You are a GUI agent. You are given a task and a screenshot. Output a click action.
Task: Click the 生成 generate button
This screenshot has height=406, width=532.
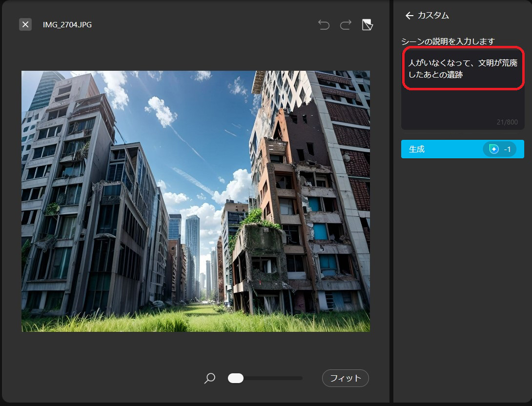(x=462, y=149)
